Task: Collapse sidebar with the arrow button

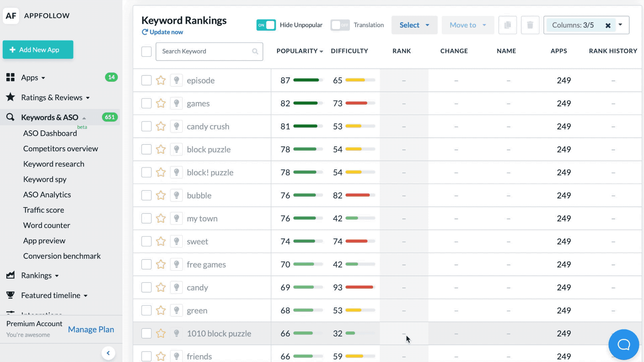Action: [x=108, y=353]
